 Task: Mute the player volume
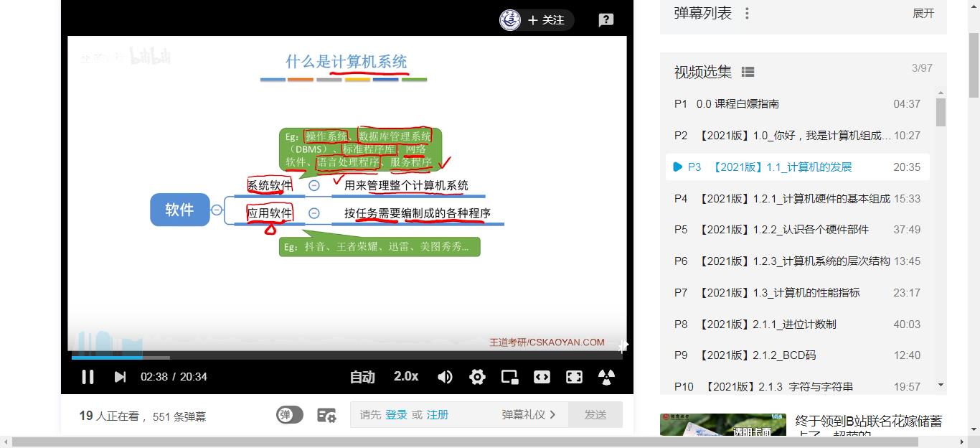click(445, 377)
